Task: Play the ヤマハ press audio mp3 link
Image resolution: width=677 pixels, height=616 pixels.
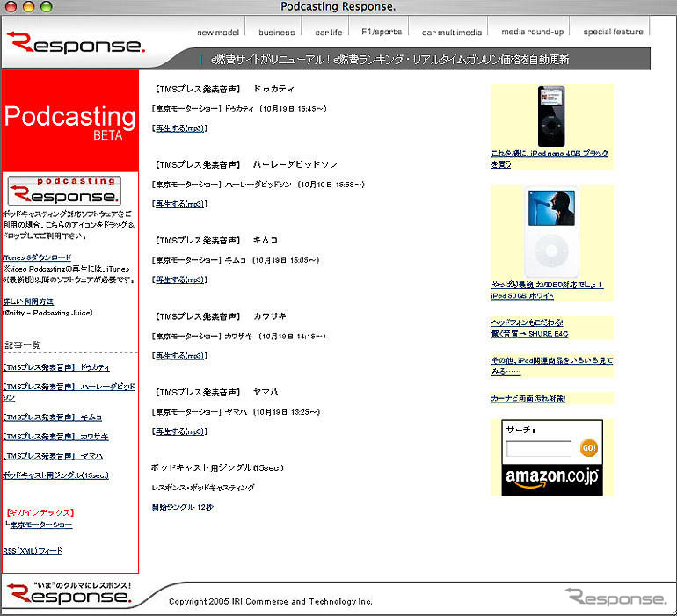Action: [180, 431]
